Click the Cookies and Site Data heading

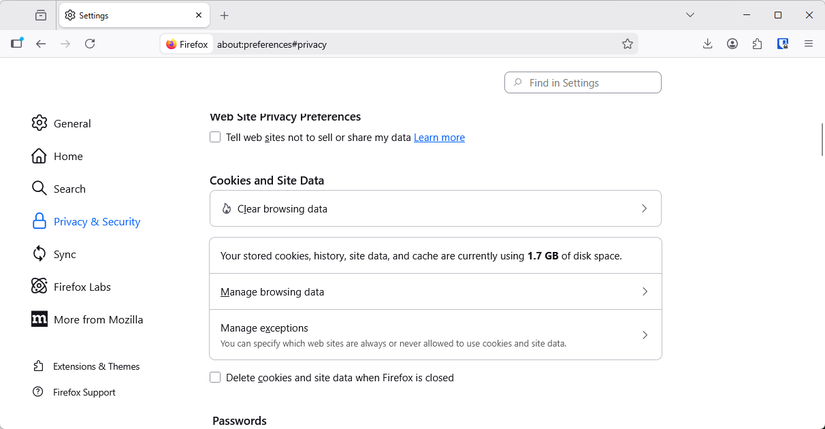(267, 181)
